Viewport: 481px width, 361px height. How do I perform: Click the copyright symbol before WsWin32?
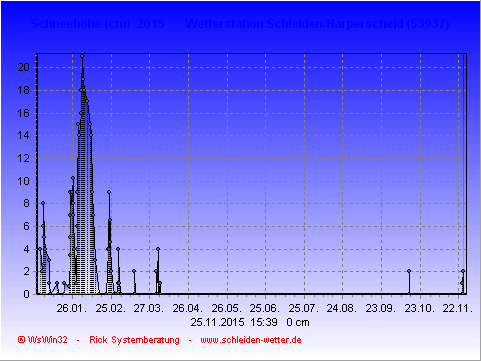pyautogui.click(x=21, y=340)
